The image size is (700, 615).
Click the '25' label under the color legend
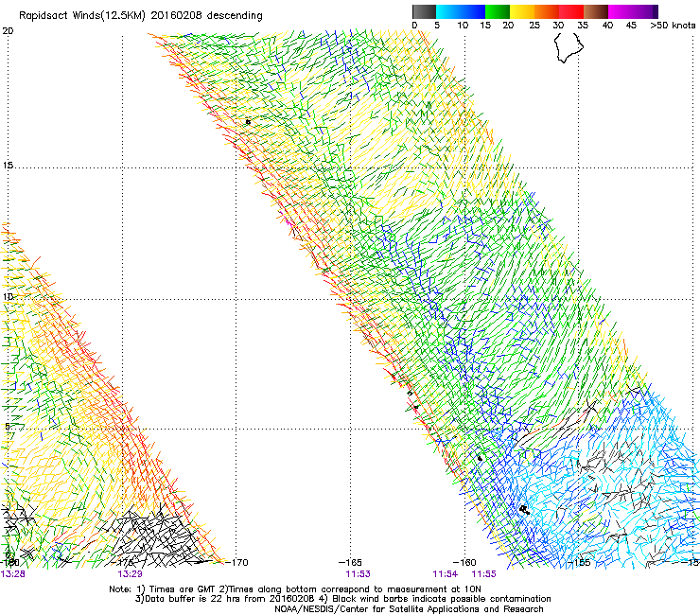(x=534, y=26)
